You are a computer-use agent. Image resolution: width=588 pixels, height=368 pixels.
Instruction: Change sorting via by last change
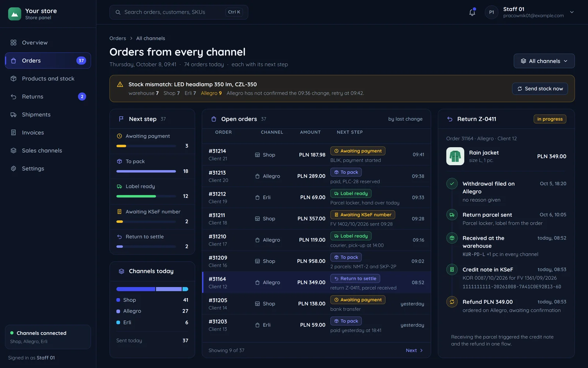click(x=405, y=119)
